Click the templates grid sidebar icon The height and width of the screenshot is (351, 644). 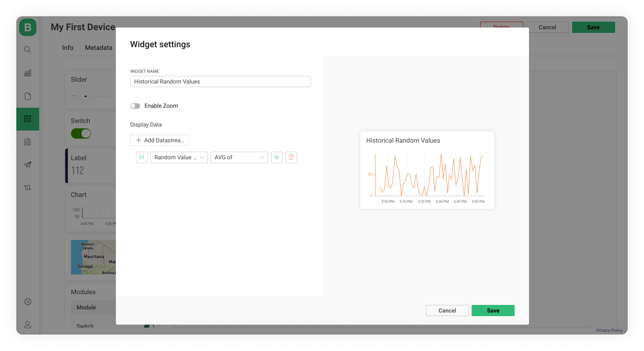28,119
